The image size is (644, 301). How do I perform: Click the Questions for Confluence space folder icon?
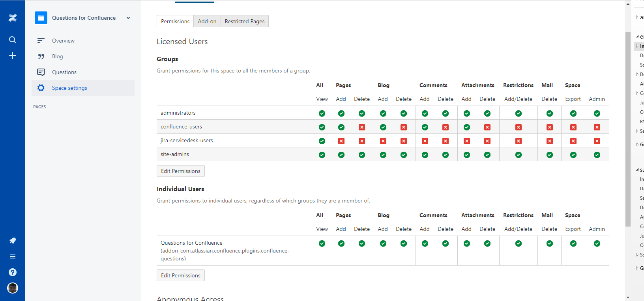[41, 18]
